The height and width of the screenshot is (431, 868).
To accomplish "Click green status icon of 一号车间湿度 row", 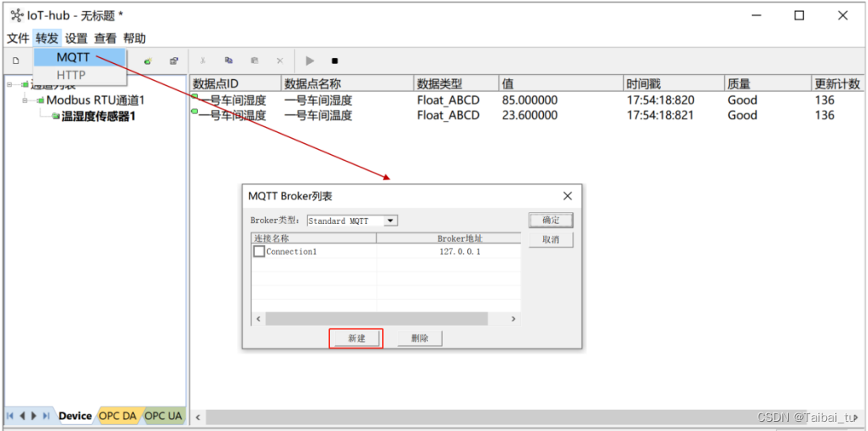I will [x=194, y=97].
